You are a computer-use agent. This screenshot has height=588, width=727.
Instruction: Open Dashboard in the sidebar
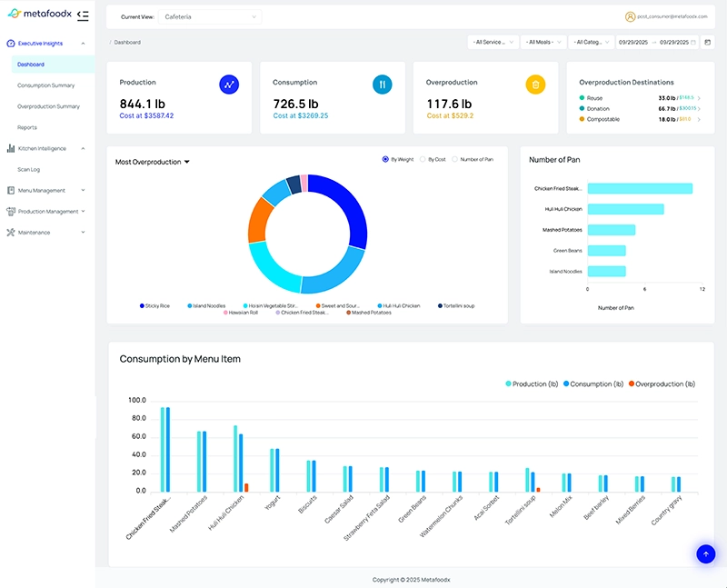coord(53,65)
